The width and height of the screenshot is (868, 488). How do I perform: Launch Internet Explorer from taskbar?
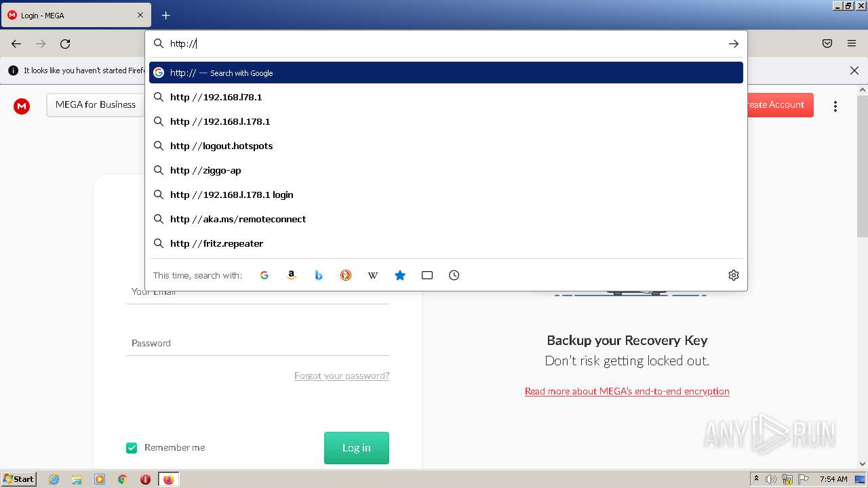click(x=54, y=479)
